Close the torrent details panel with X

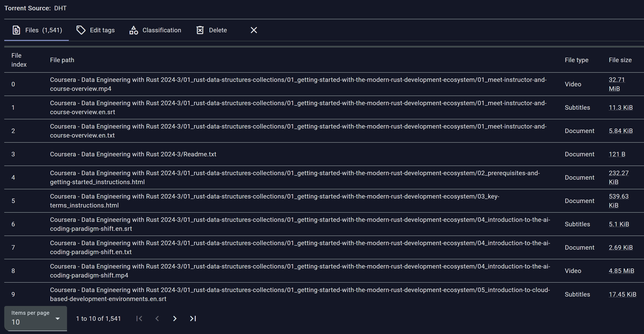[254, 30]
